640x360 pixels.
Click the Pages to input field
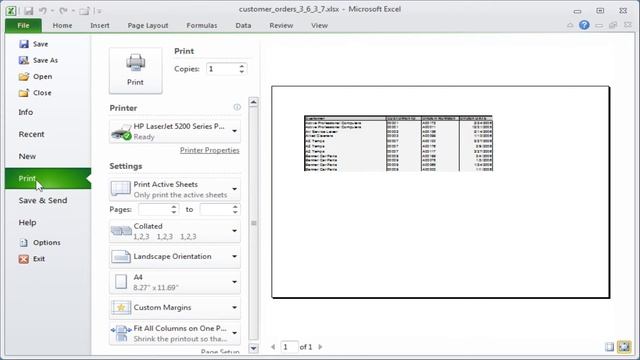tap(216, 209)
